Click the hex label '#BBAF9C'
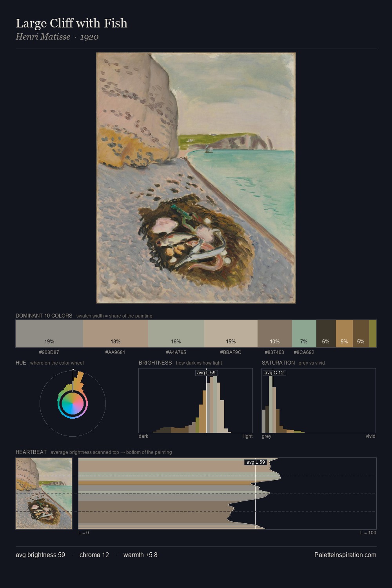The height and width of the screenshot is (588, 392). (231, 352)
